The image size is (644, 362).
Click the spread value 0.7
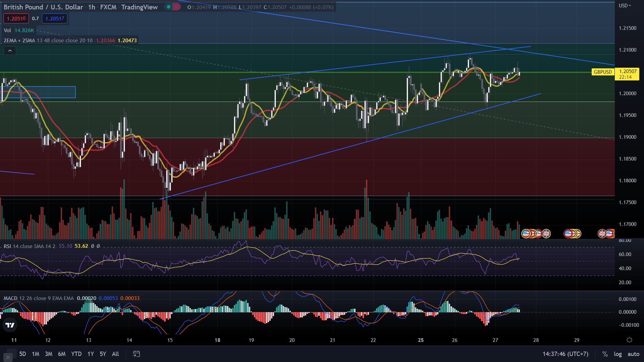click(35, 18)
